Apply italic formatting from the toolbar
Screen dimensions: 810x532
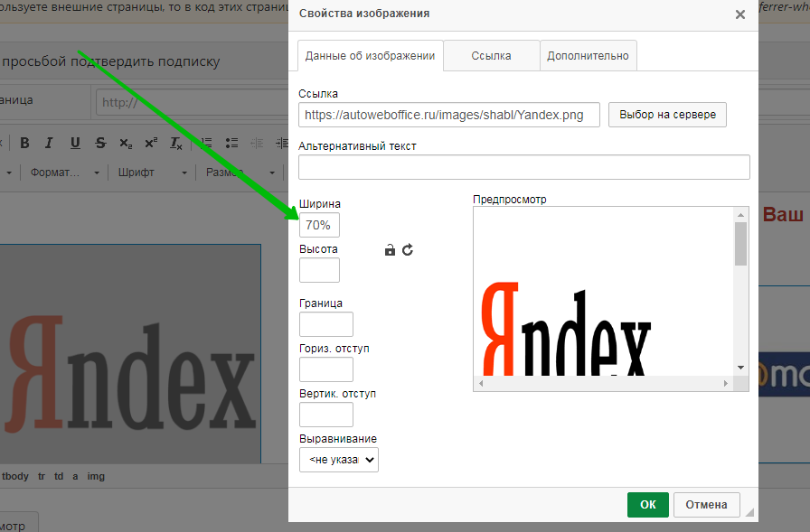50,143
